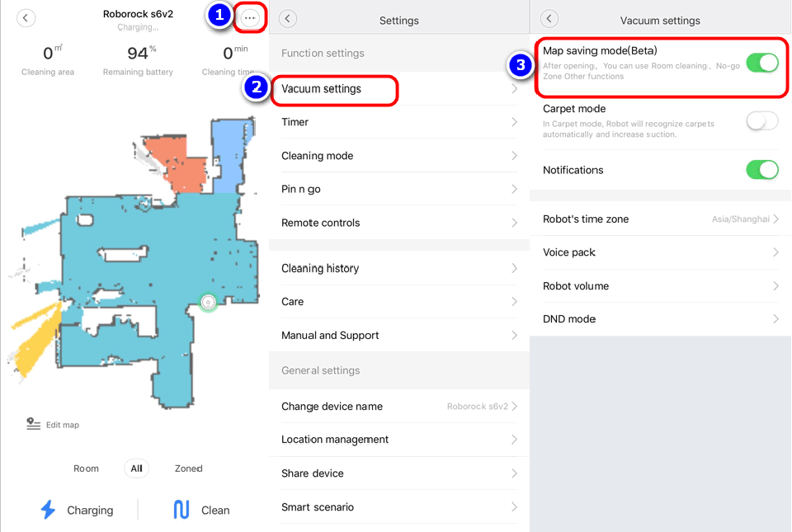Image resolution: width=792 pixels, height=532 pixels.
Task: Tap the Edit map icon
Action: (33, 424)
